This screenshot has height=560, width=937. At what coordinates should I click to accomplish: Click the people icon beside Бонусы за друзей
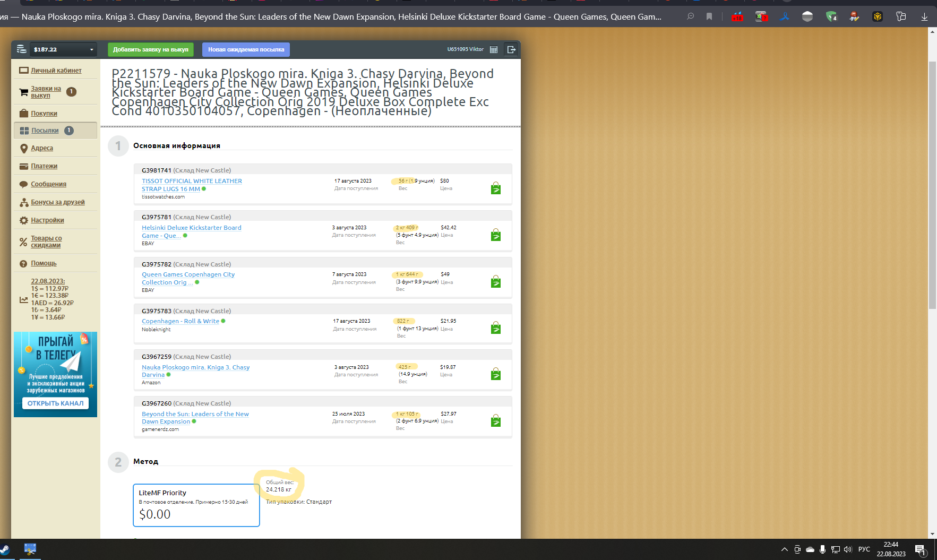pos(23,203)
